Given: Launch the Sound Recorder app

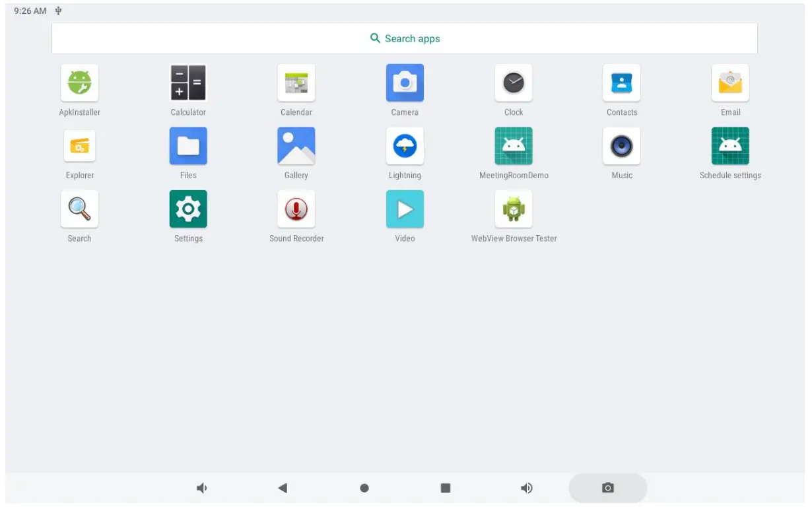Looking at the screenshot, I should [x=296, y=209].
